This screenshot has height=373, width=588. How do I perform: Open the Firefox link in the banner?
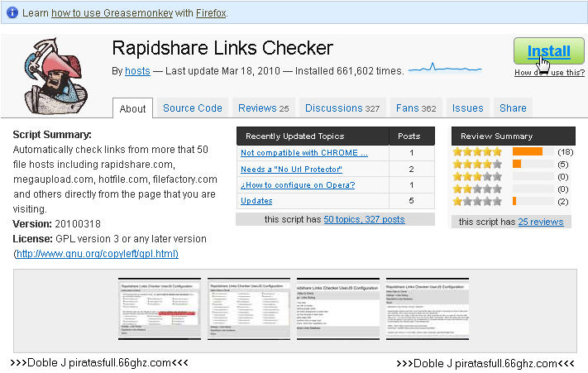click(x=211, y=12)
